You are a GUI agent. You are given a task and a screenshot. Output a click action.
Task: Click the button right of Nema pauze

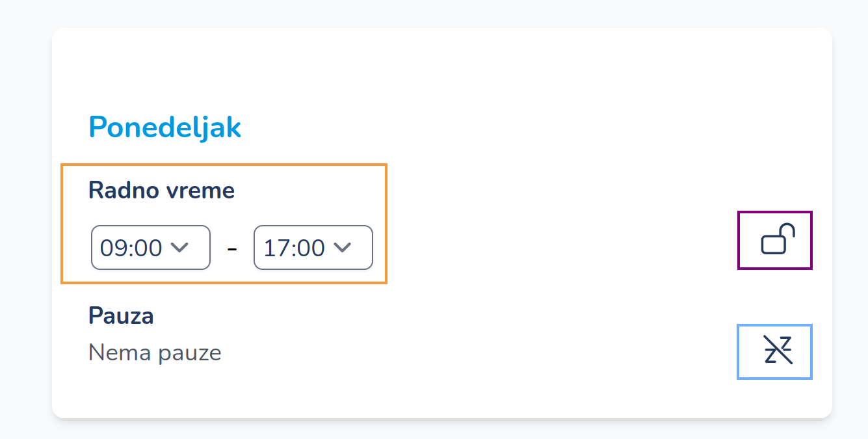click(775, 351)
